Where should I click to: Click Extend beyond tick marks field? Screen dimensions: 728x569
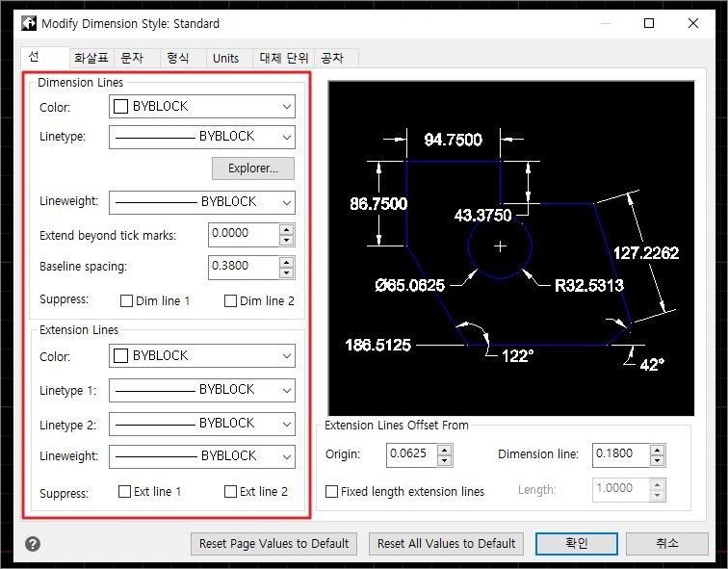click(x=244, y=234)
